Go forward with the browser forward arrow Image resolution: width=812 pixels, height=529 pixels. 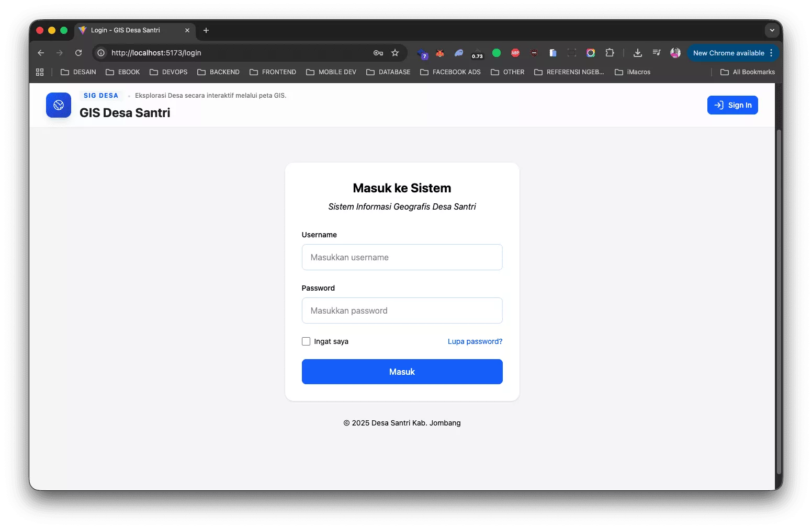tap(60, 53)
